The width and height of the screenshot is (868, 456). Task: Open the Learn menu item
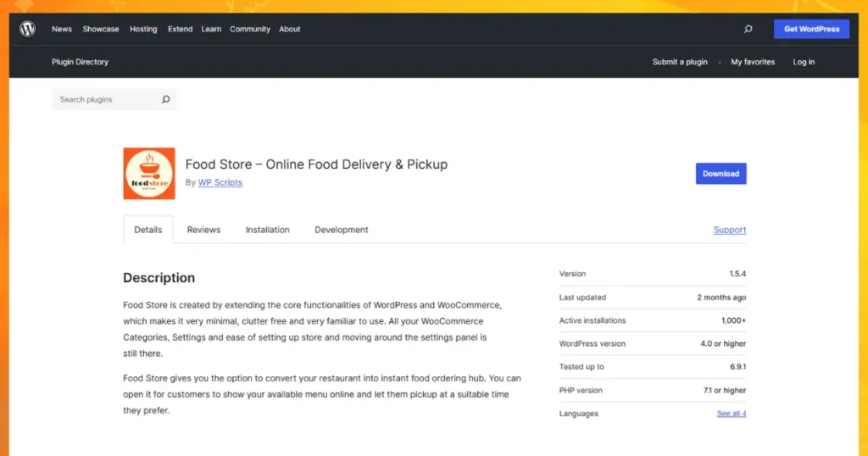pyautogui.click(x=211, y=29)
